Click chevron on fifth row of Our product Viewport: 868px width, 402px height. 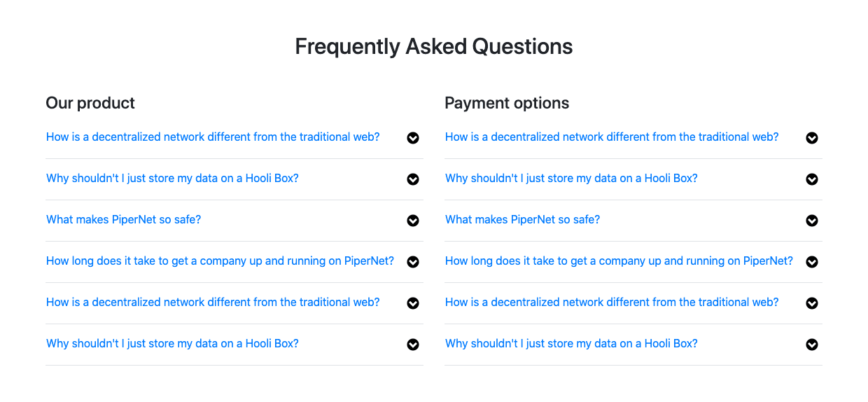pyautogui.click(x=413, y=303)
